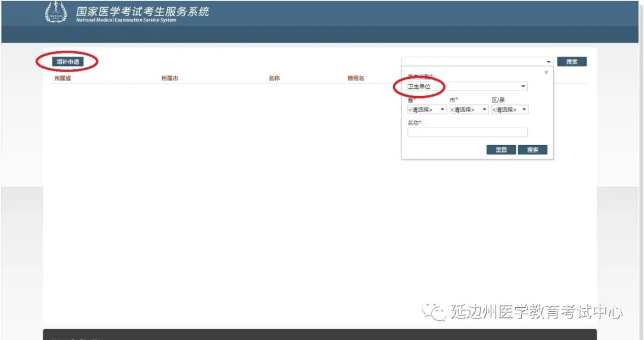Viewport: 644px width, 340px height.
Task: Click the WeChat icon in the watermark
Action: click(x=434, y=312)
